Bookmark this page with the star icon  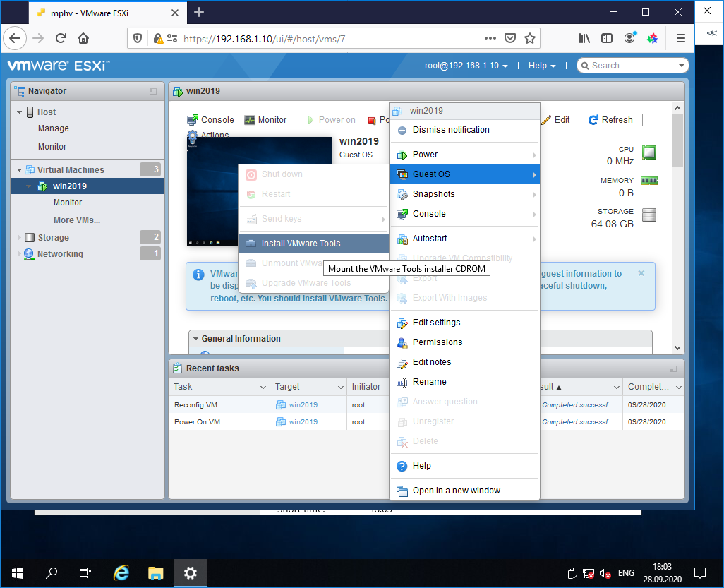pyautogui.click(x=530, y=38)
